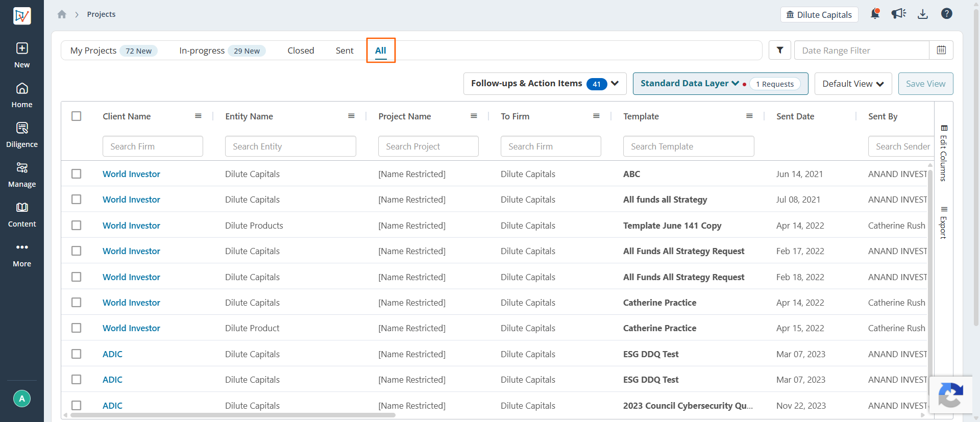Open the Default View dropdown
Image resolution: width=980 pixels, height=422 pixels.
(853, 84)
